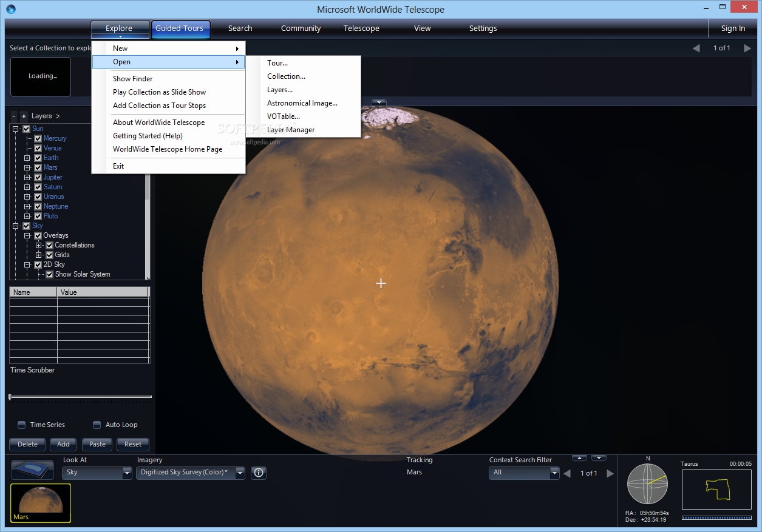Open the Search tab
The width and height of the screenshot is (762, 532).
tap(240, 29)
